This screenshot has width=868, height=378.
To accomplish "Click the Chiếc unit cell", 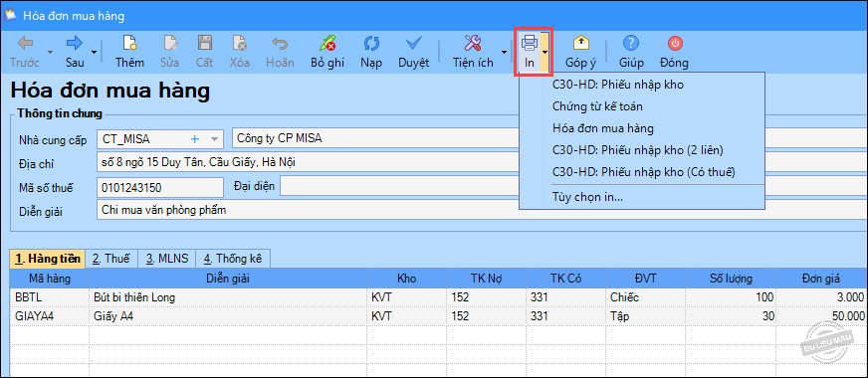I will pyautogui.click(x=646, y=297).
